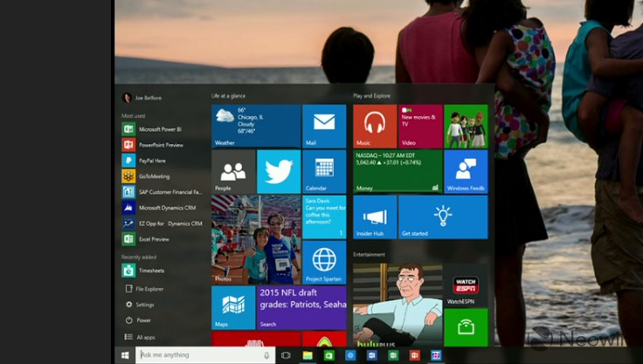
Task: Open the Sara Davis message tile
Action: click(x=324, y=217)
